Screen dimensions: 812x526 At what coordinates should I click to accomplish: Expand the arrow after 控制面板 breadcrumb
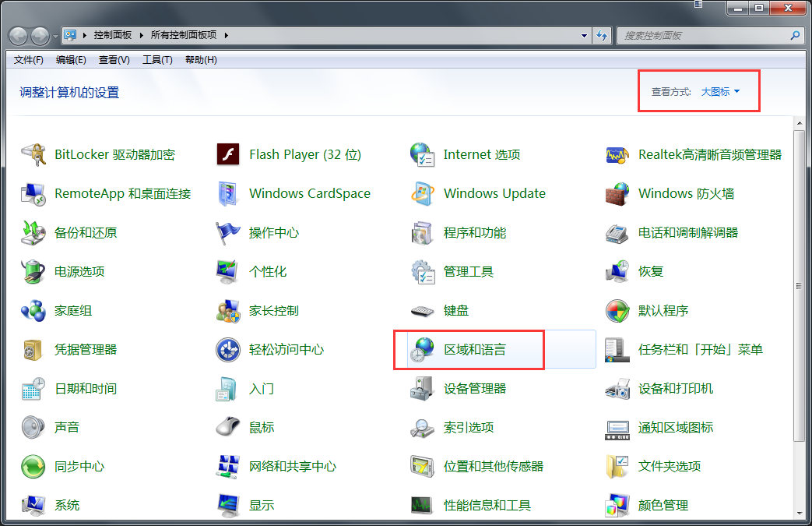pos(141,35)
